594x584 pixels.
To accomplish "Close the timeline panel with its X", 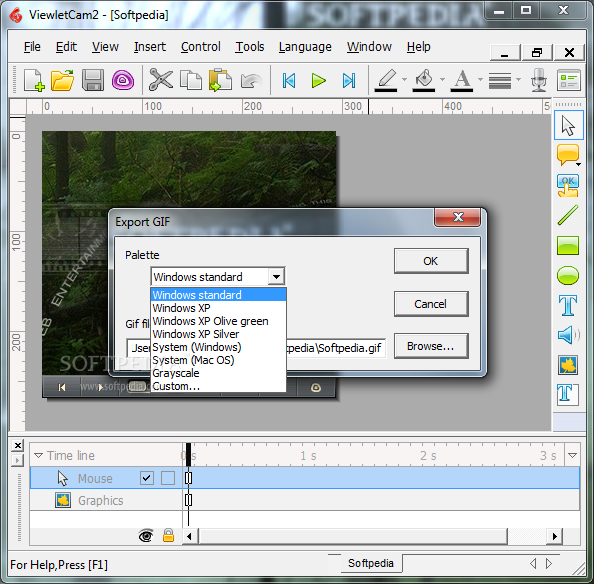I will tap(17, 445).
